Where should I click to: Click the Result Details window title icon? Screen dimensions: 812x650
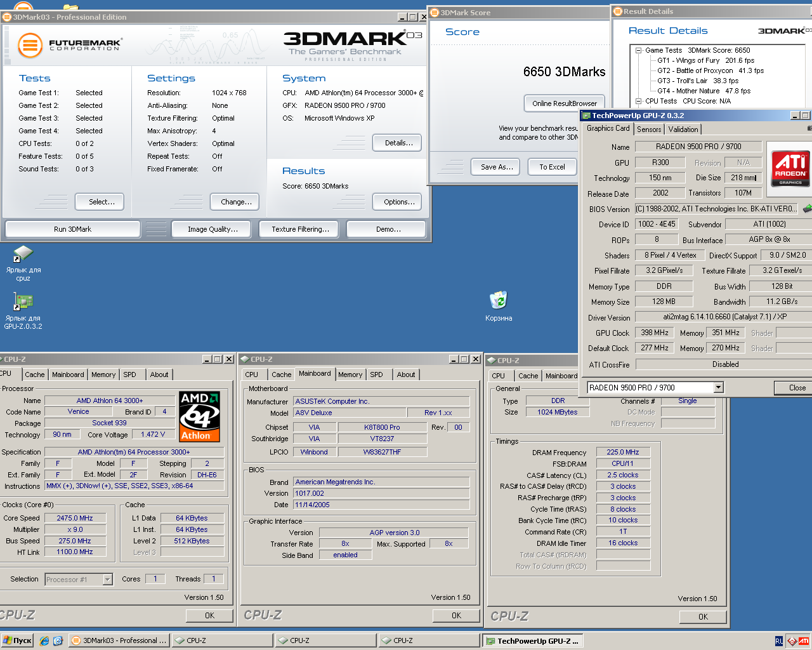(x=617, y=11)
